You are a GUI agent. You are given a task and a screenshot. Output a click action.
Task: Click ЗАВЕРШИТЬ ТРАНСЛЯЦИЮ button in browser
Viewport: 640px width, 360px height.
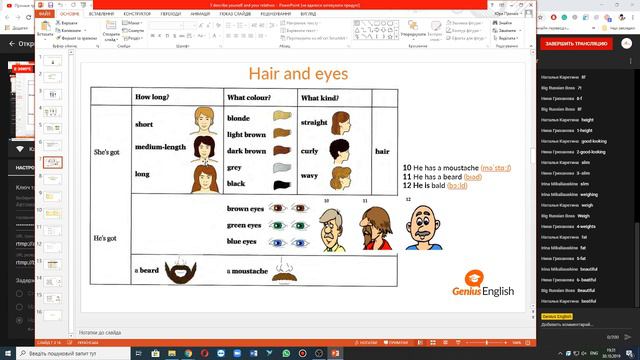click(576, 44)
